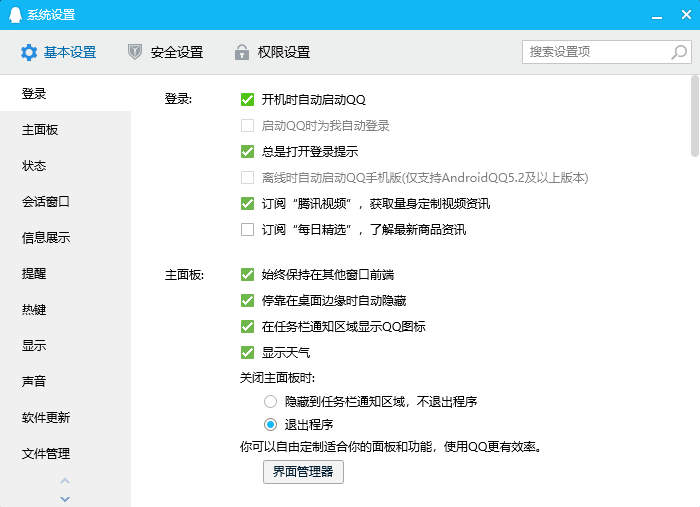
Task: Enable 订阅每日精选 checkbox
Action: [x=247, y=229]
